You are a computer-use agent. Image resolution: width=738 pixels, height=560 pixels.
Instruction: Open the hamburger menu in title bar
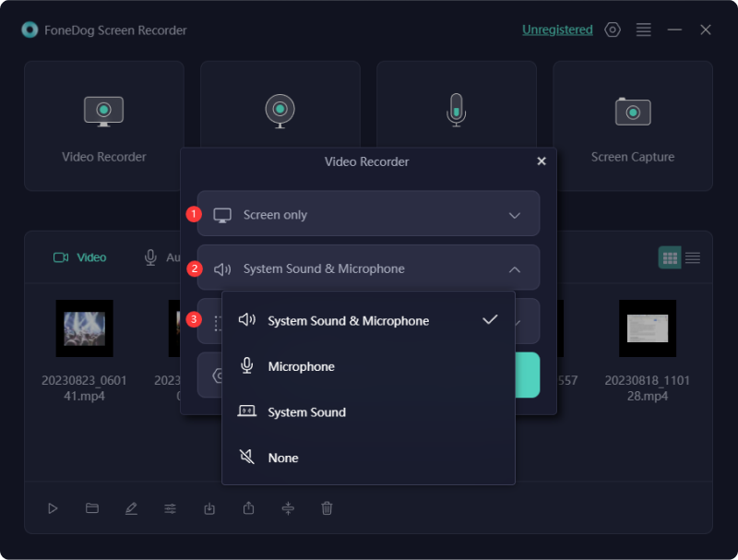pyautogui.click(x=644, y=30)
